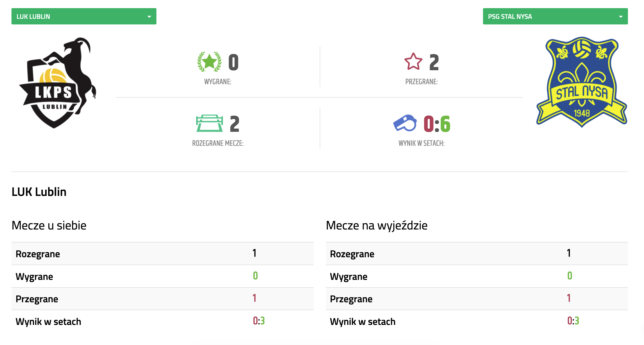This screenshot has width=644, height=345.
Task: Click the Mecze na wyjeździe heading
Action: point(377,225)
